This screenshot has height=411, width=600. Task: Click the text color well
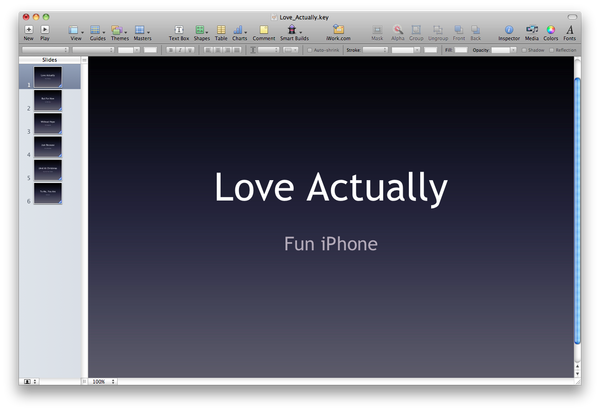coord(150,50)
